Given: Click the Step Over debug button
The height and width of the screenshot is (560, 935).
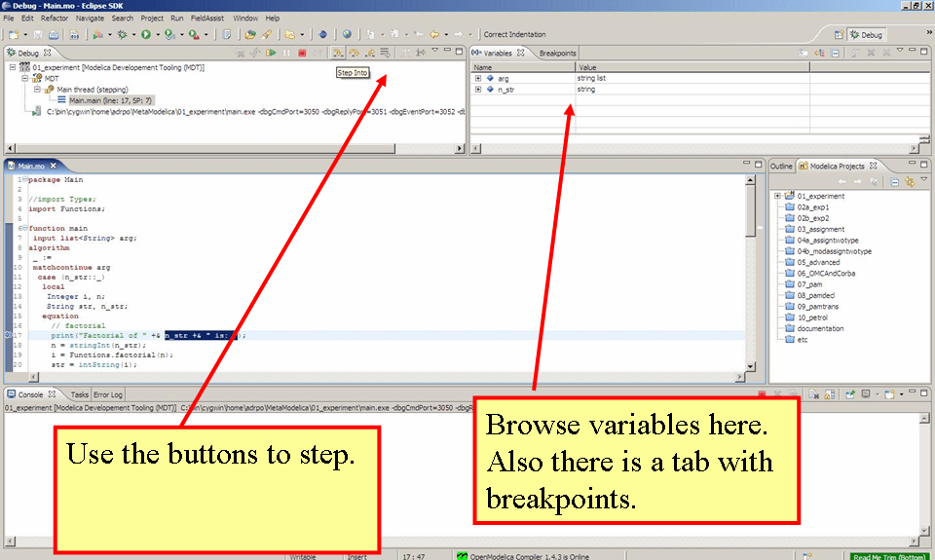Looking at the screenshot, I should pyautogui.click(x=354, y=53).
